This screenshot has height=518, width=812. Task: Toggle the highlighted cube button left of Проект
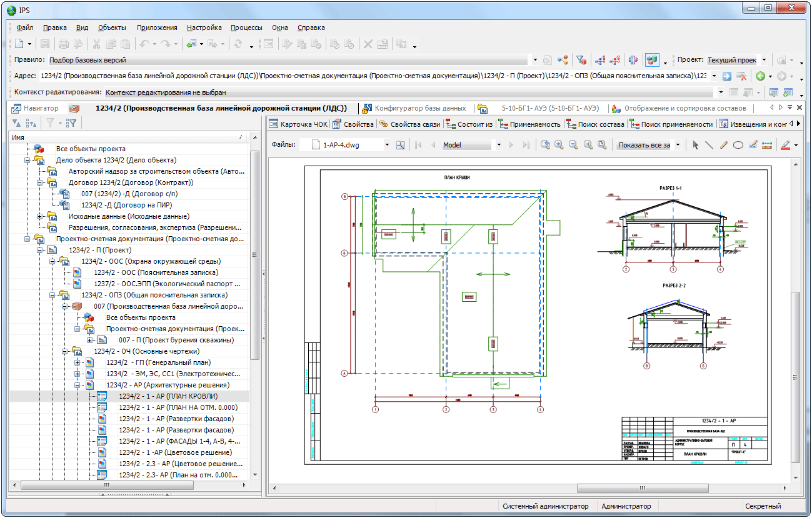(x=652, y=61)
